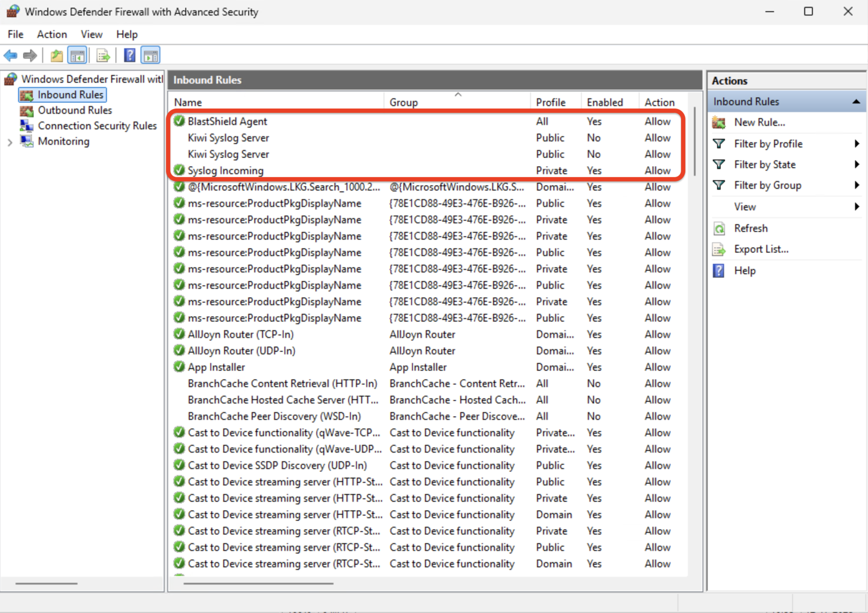This screenshot has width=868, height=613.
Task: Expand the Monitoring tree node
Action: point(10,142)
